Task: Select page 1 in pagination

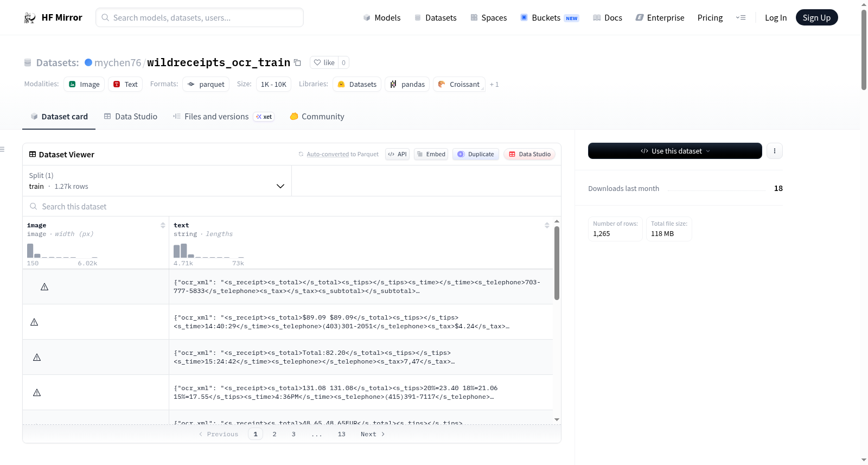Action: (x=256, y=434)
